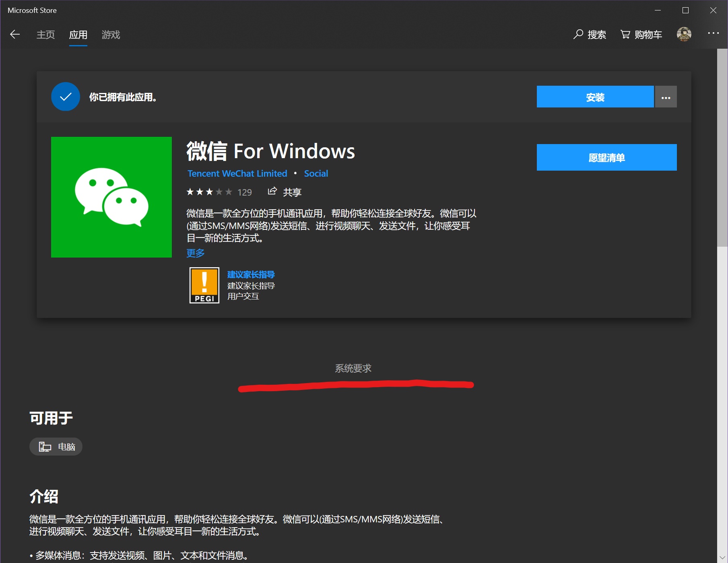The height and width of the screenshot is (563, 728).
Task: Open the Social category link
Action: click(x=316, y=173)
